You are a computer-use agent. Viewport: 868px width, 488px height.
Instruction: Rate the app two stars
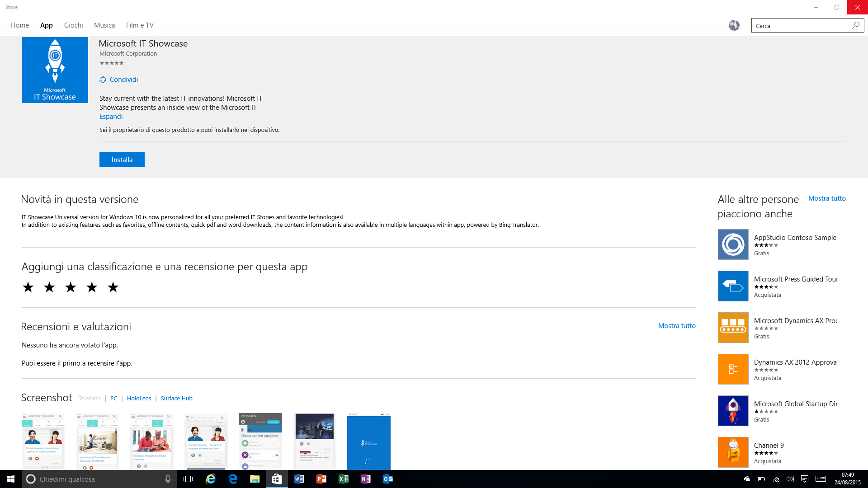click(49, 287)
